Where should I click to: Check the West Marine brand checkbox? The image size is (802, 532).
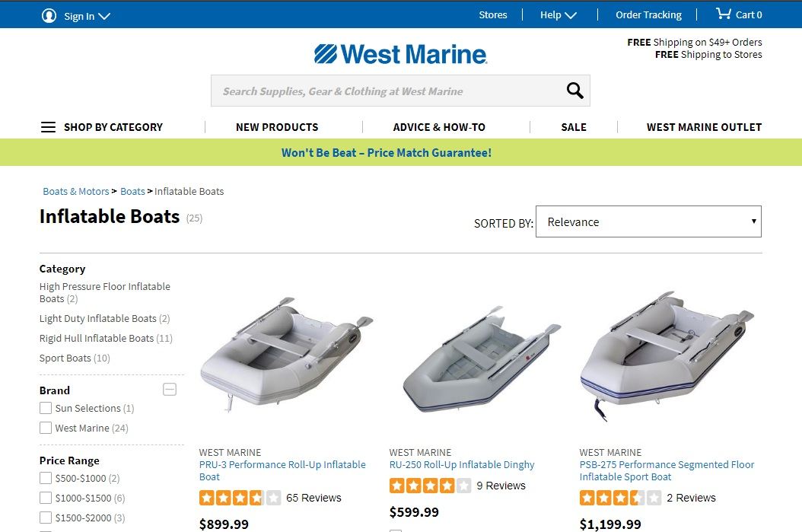pos(46,428)
